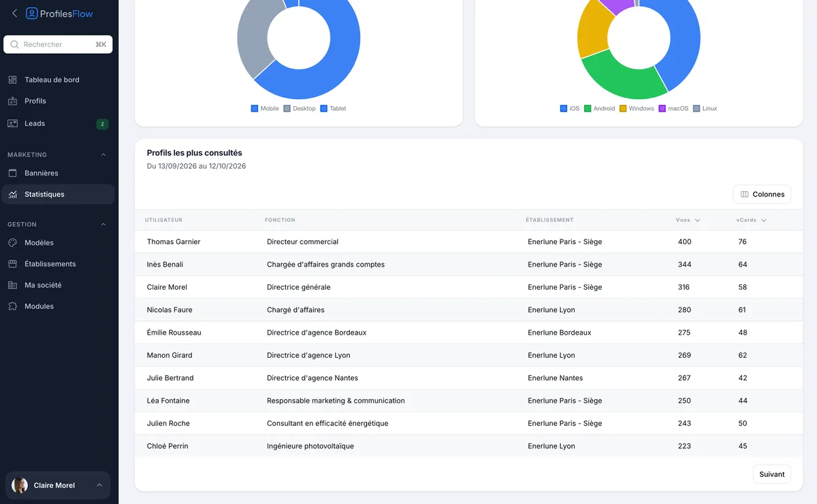Select Léa Fontaine row name
The width and height of the screenshot is (817, 504).
tap(168, 401)
